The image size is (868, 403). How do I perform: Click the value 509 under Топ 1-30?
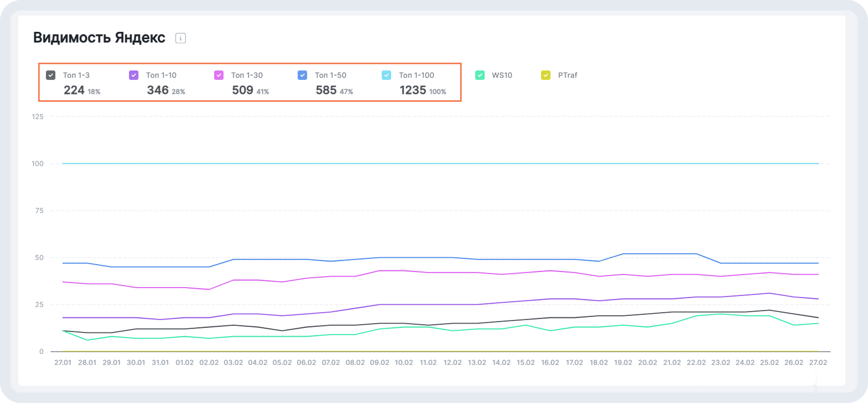[x=243, y=90]
